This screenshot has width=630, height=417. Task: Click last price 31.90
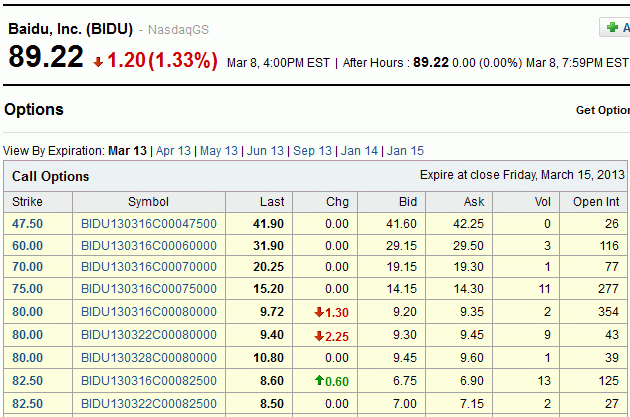(268, 245)
